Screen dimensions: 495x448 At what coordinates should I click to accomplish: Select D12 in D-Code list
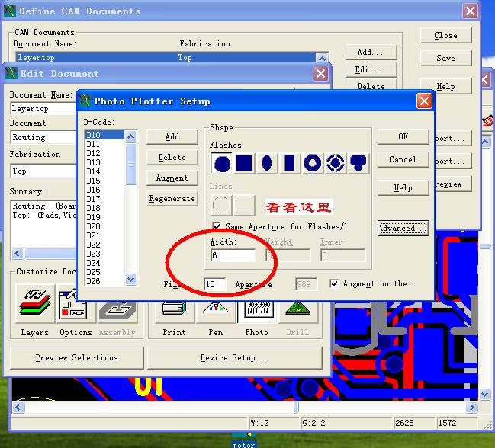pyautogui.click(x=104, y=153)
